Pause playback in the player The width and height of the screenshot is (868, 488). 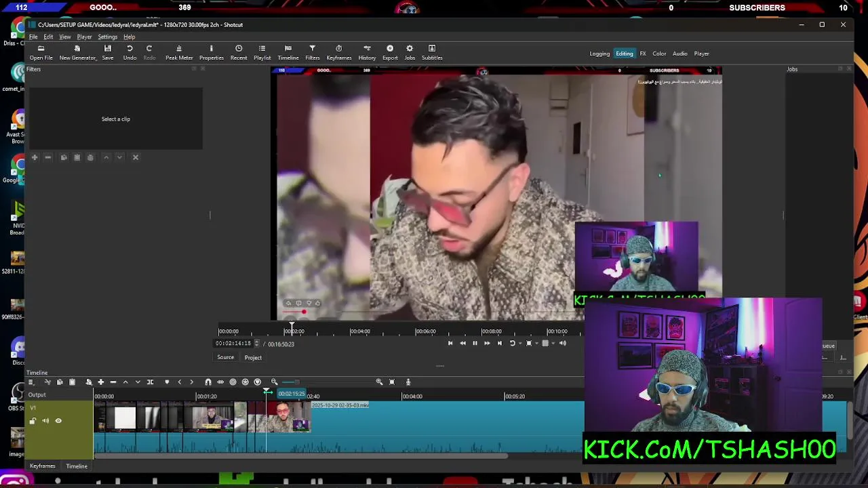tap(475, 343)
